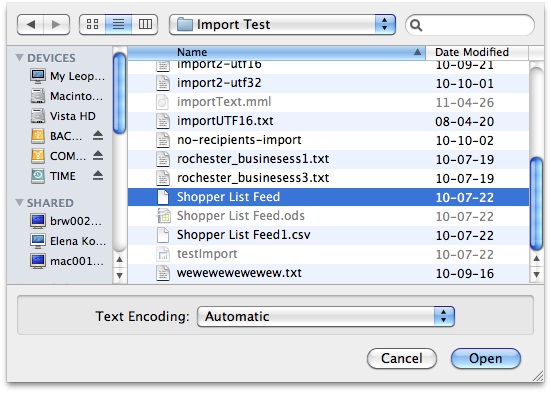
Task: Select Macinto... drive in sidebar
Action: (67, 96)
